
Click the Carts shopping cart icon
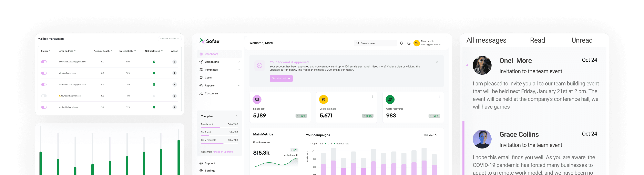coord(201,78)
